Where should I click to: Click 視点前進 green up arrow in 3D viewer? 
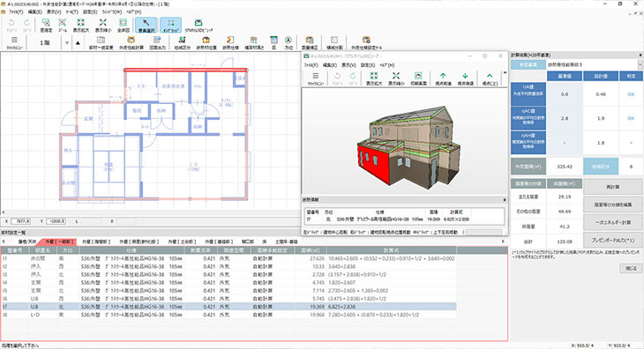[x=443, y=78]
